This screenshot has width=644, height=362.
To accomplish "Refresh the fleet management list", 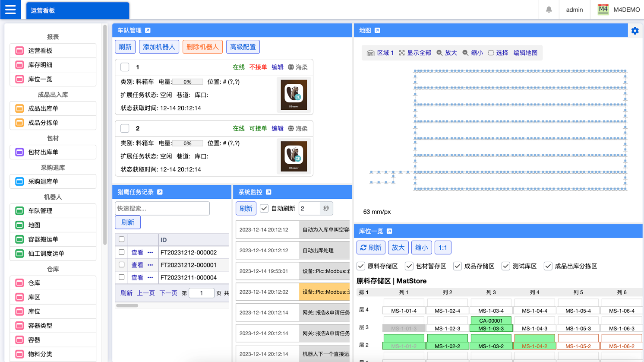I will 125,47.
